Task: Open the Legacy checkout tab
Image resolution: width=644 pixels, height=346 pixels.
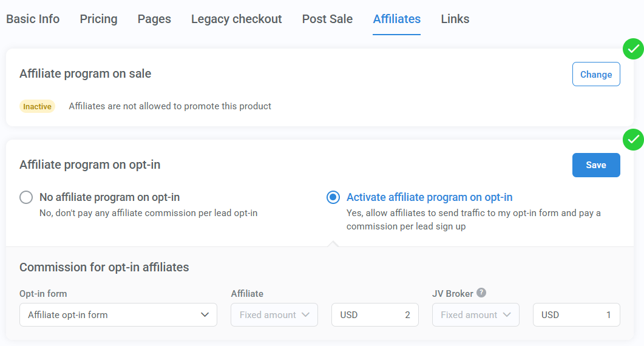Action: click(236, 19)
